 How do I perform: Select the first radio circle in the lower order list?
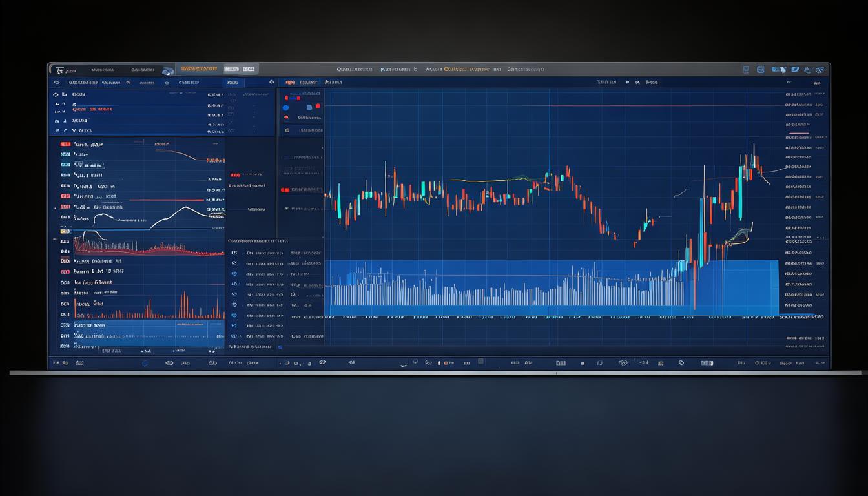click(234, 253)
